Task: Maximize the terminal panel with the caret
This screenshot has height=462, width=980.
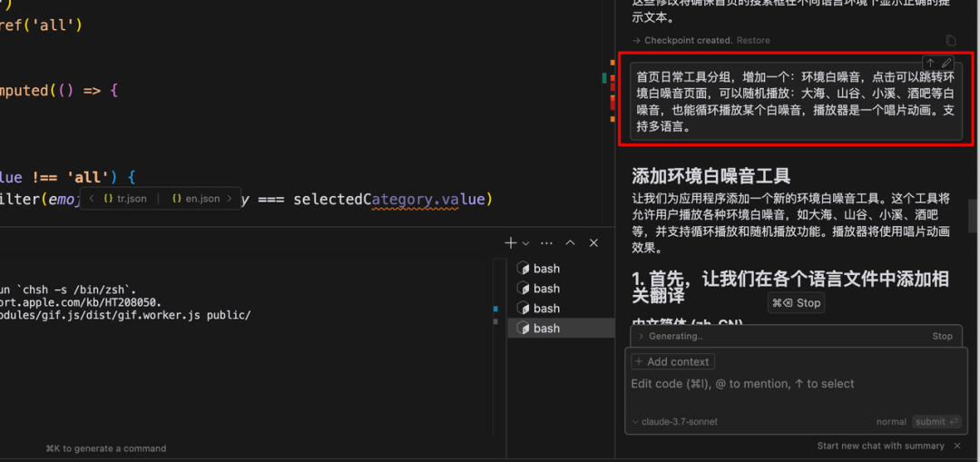Action: [x=570, y=242]
